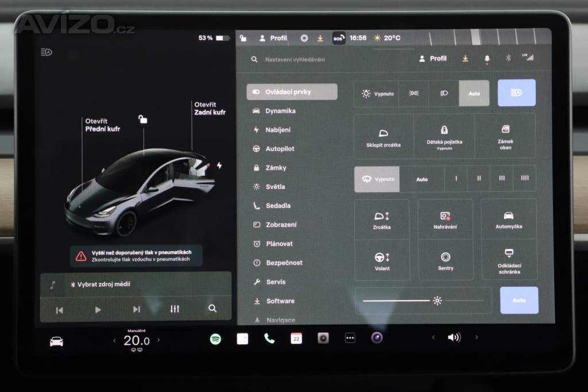This screenshot has height=392, width=588.
Task: Toggle Zámek oken window lock
Action: 505,136
